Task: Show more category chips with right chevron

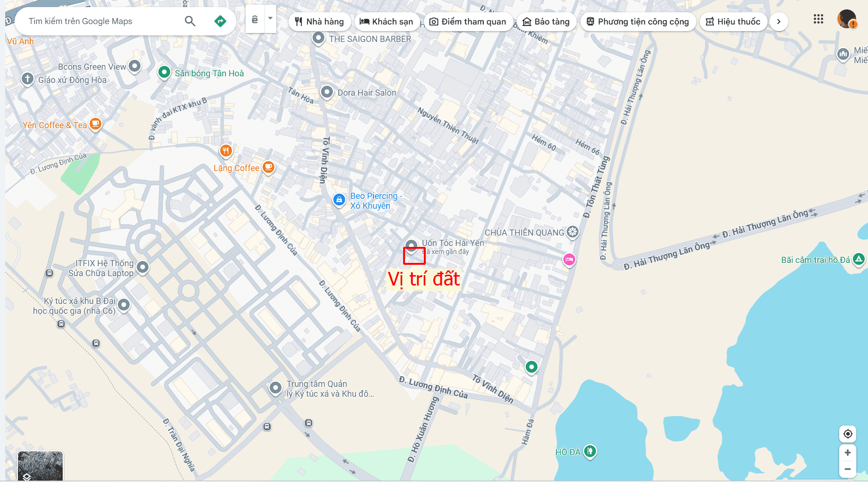Action: tap(778, 22)
